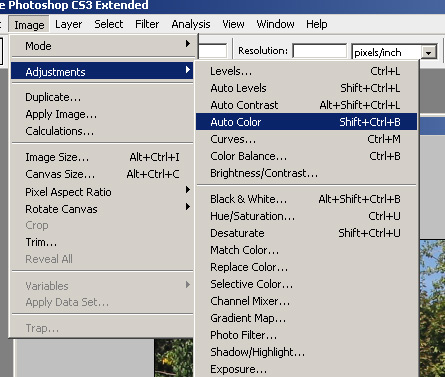Open the View menu
Screen dimensions: 445x377
[x=233, y=24]
